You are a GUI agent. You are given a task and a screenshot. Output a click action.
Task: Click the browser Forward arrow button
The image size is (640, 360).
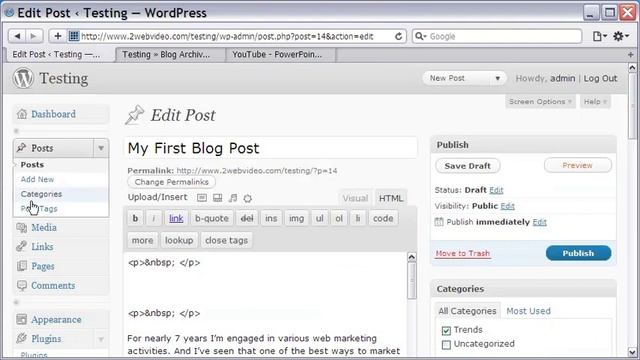(x=34, y=36)
